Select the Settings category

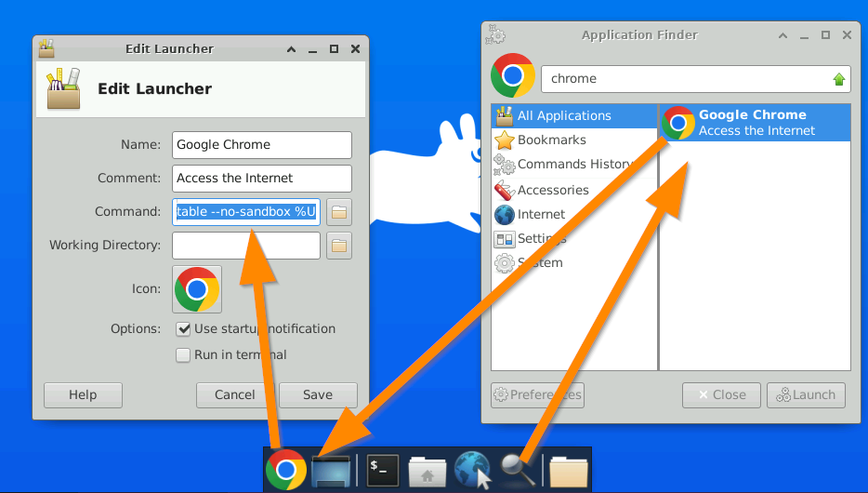pos(574,239)
